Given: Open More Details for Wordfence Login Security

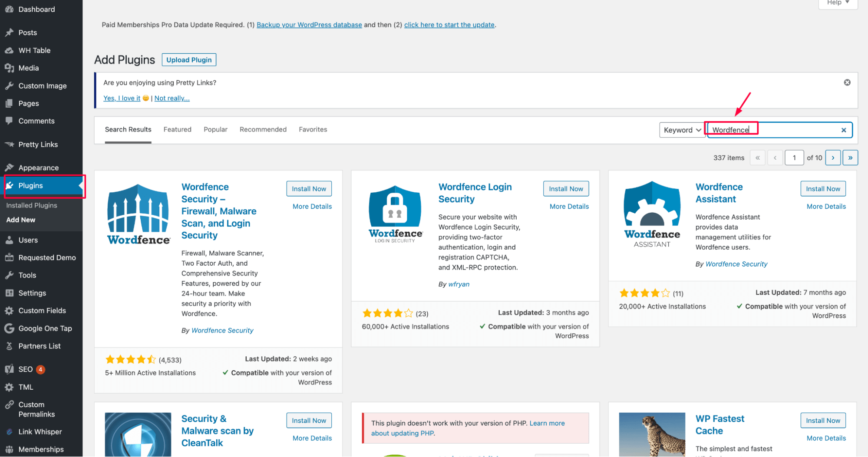Looking at the screenshot, I should coord(569,206).
